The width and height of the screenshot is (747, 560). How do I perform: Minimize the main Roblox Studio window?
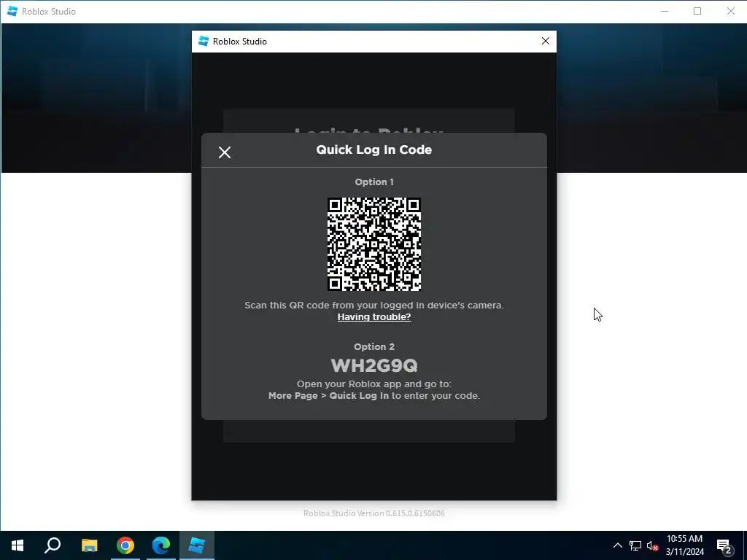click(x=665, y=12)
